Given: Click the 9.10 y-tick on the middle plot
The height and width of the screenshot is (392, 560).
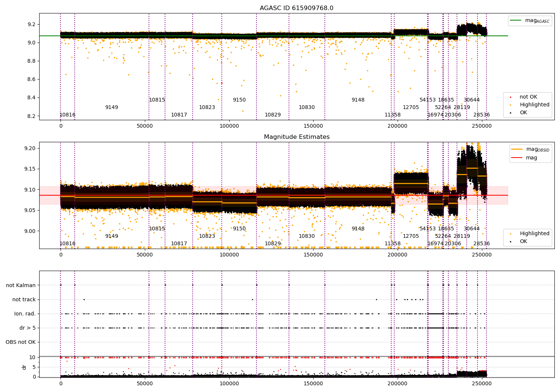Looking at the screenshot, I should (x=30, y=190).
